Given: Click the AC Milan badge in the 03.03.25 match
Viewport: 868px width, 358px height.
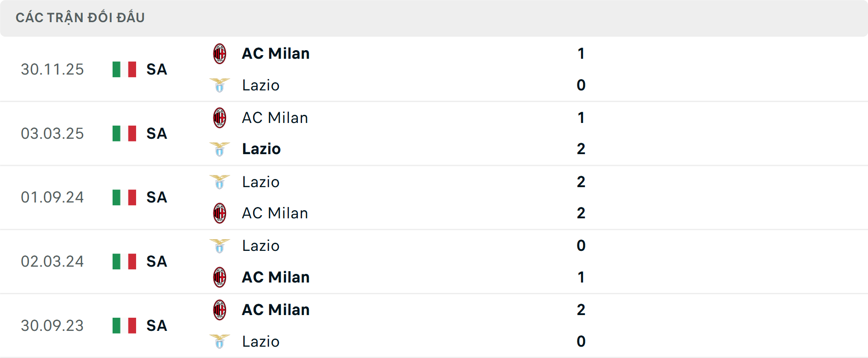Looking at the screenshot, I should (220, 117).
